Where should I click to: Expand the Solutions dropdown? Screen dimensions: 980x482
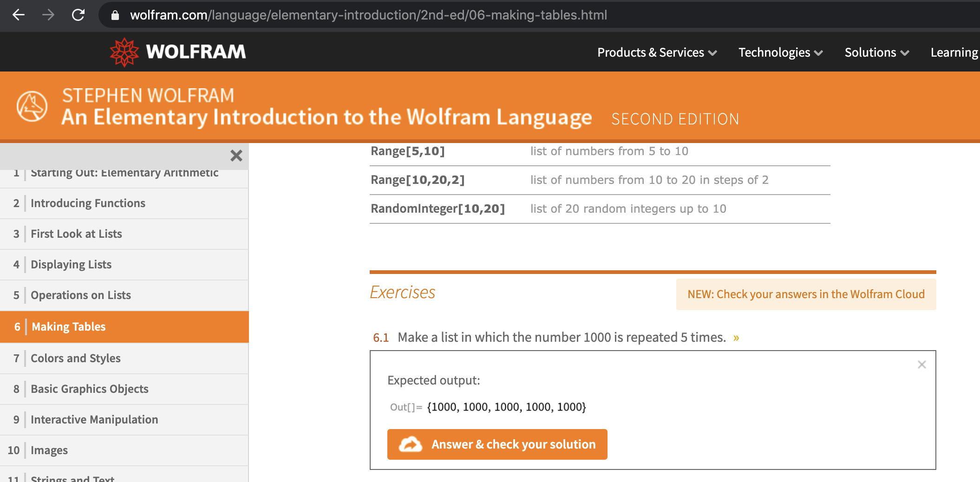[876, 52]
